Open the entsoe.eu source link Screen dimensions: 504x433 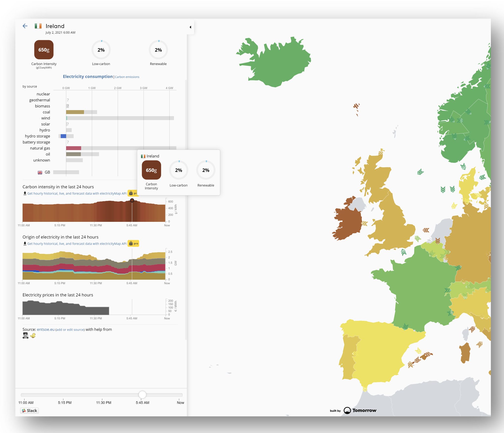[x=46, y=329]
